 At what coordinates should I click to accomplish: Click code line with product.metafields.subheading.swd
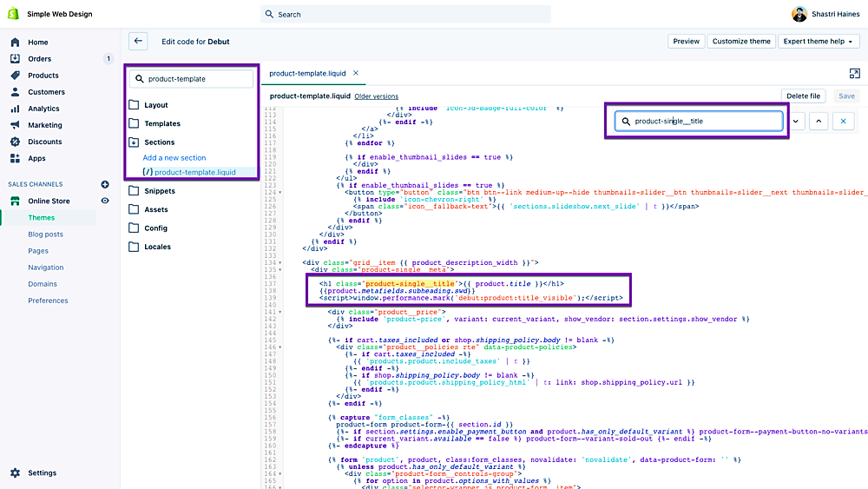[398, 291]
